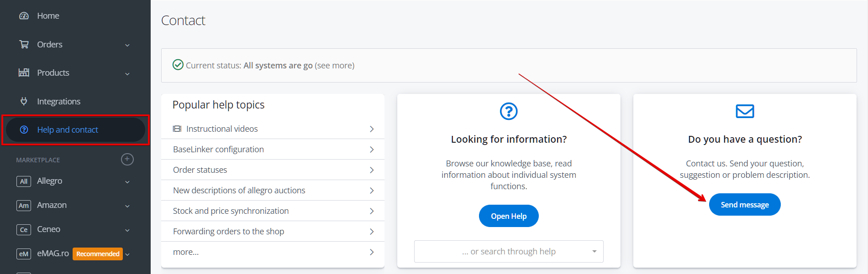Expand the Orders menu chevron

(127, 45)
